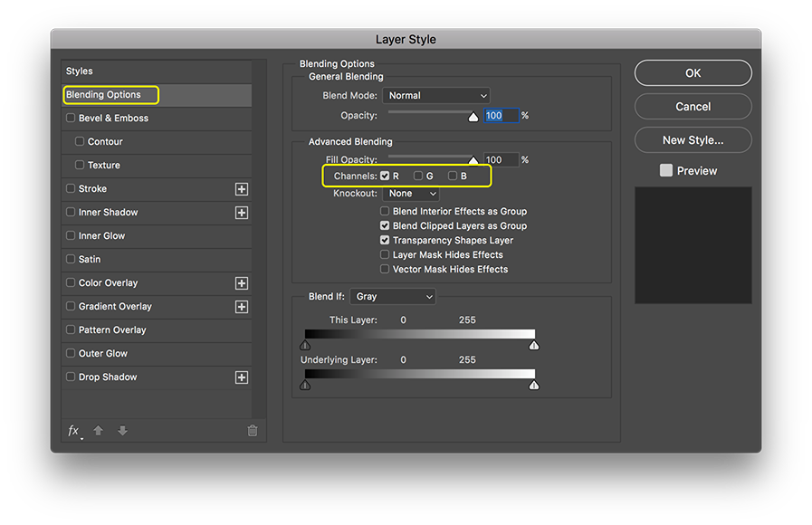Open the Knockout dropdown
Image resolution: width=812 pixels, height=525 pixels.
coord(411,193)
